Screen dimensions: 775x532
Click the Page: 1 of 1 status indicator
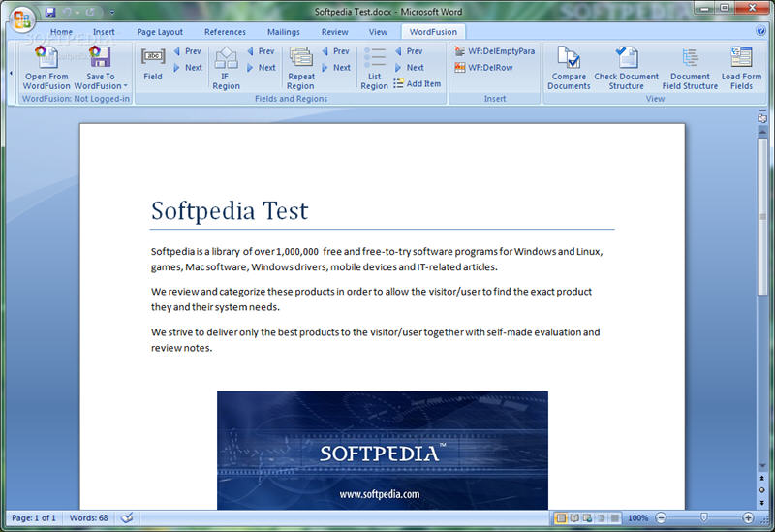pyautogui.click(x=34, y=518)
